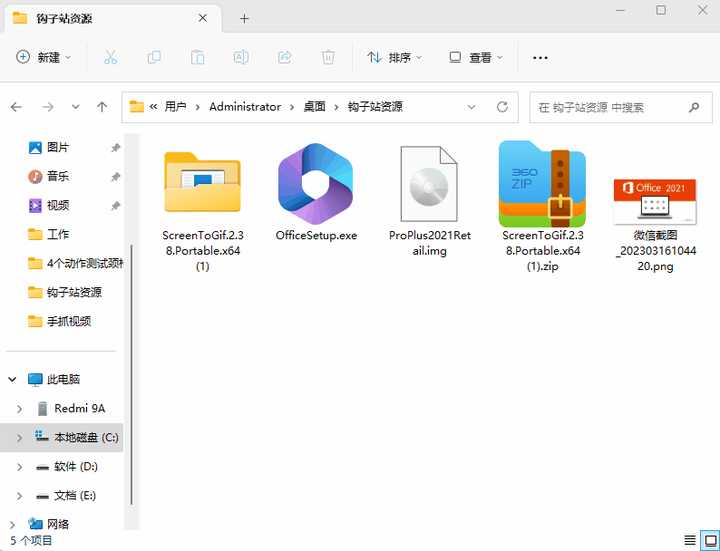Click the search magnifier icon
This screenshot has height=551, width=720.
click(x=694, y=107)
